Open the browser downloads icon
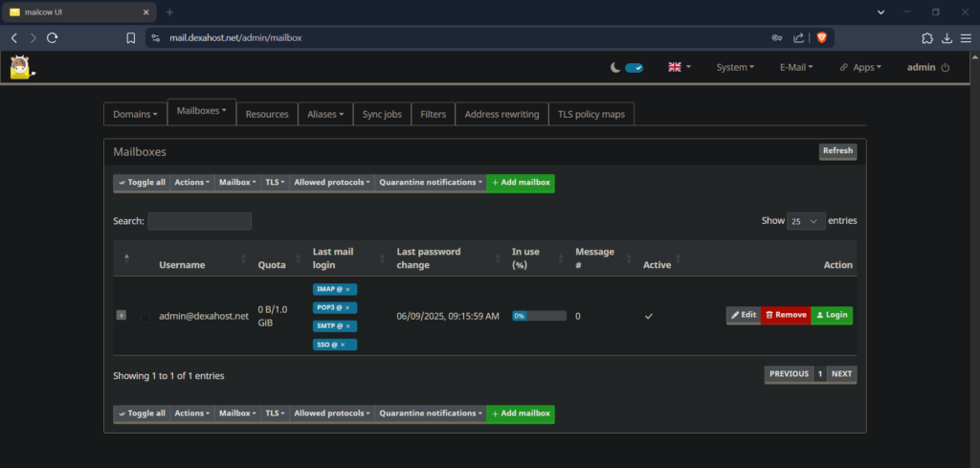The height and width of the screenshot is (468, 980). (947, 38)
